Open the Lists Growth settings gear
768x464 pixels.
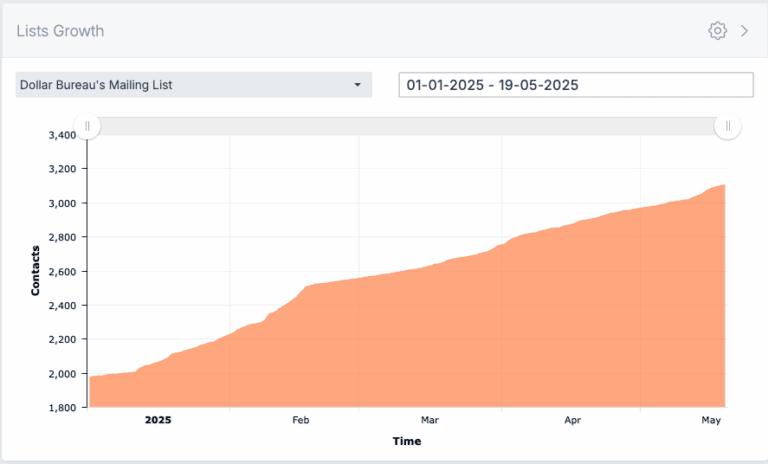tap(717, 31)
